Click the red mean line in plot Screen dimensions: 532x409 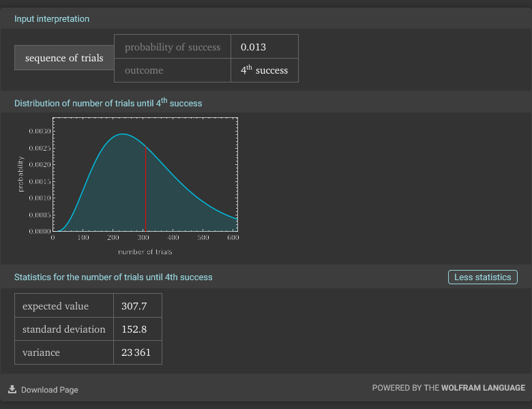click(x=145, y=189)
